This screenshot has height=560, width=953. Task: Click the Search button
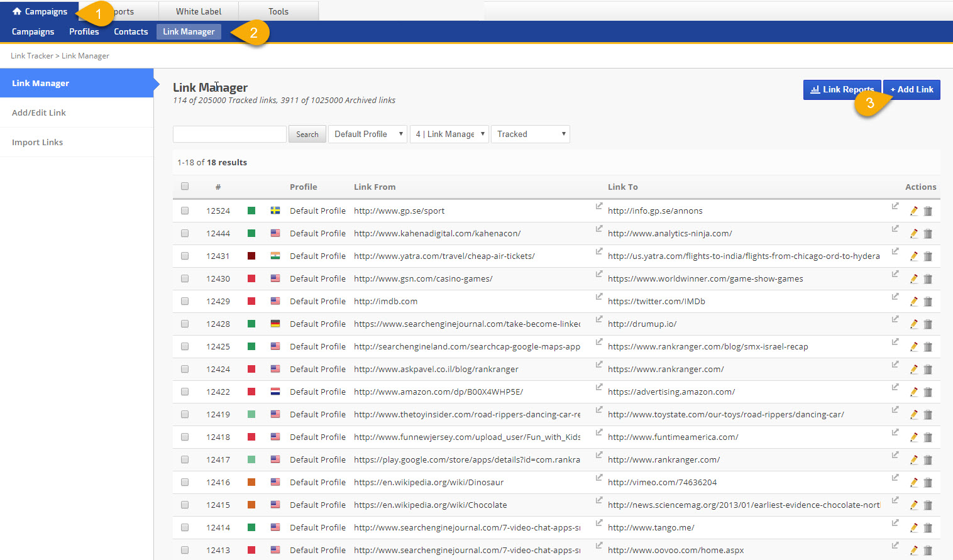pos(307,134)
